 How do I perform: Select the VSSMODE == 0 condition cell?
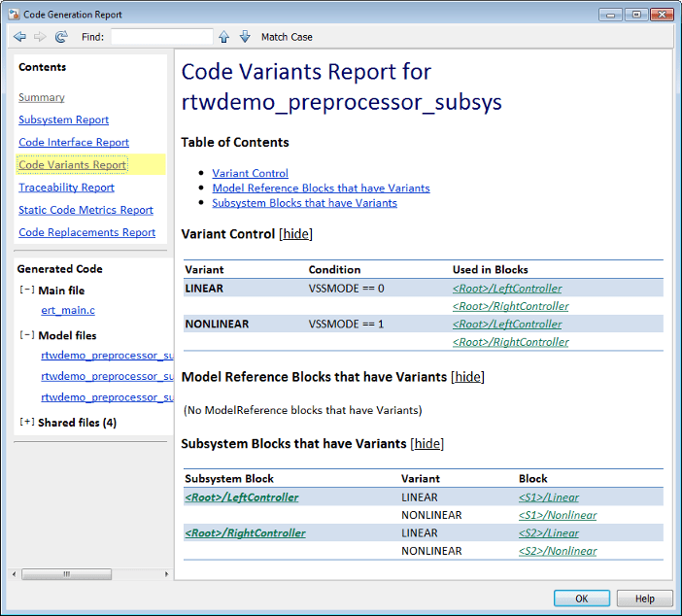click(346, 289)
